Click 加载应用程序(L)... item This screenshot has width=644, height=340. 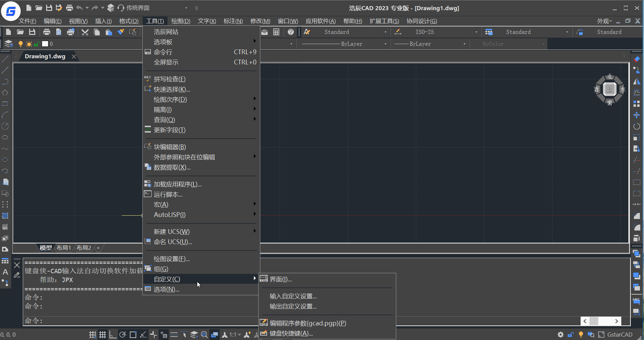pos(201,184)
